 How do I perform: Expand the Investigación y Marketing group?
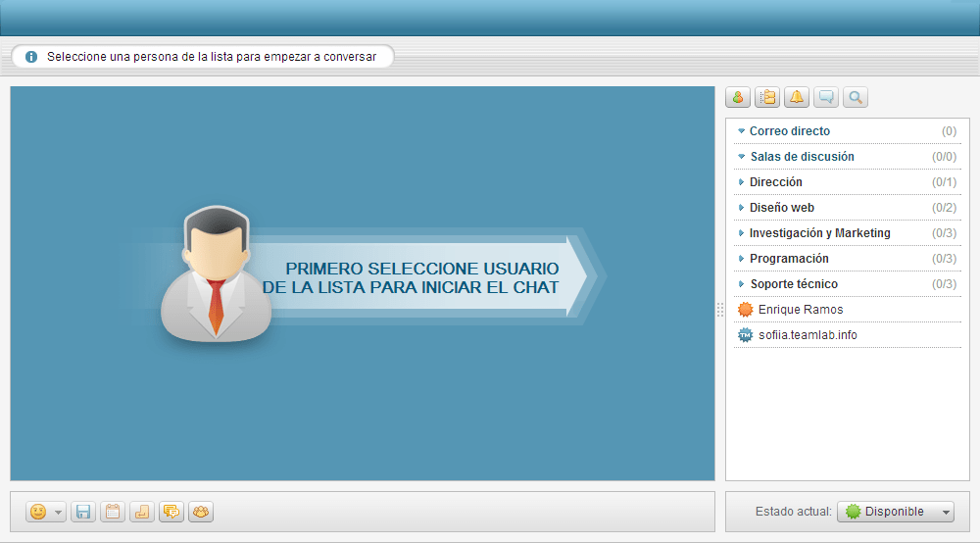[741, 233]
